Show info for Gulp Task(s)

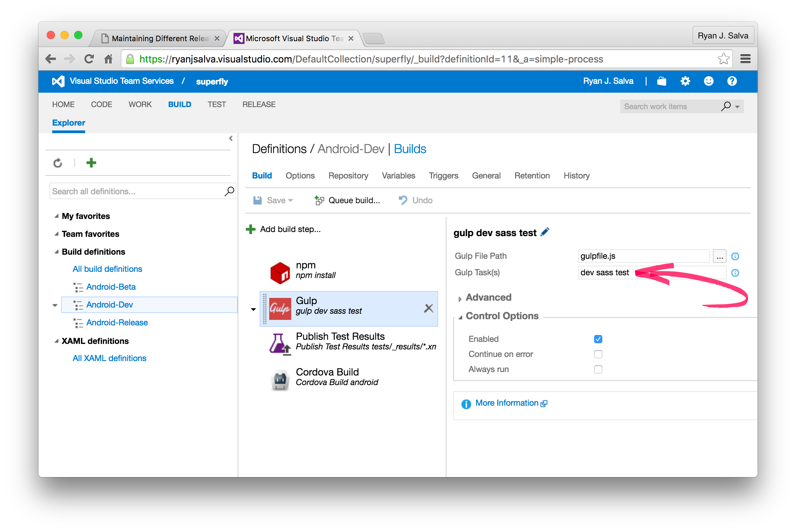tap(735, 273)
